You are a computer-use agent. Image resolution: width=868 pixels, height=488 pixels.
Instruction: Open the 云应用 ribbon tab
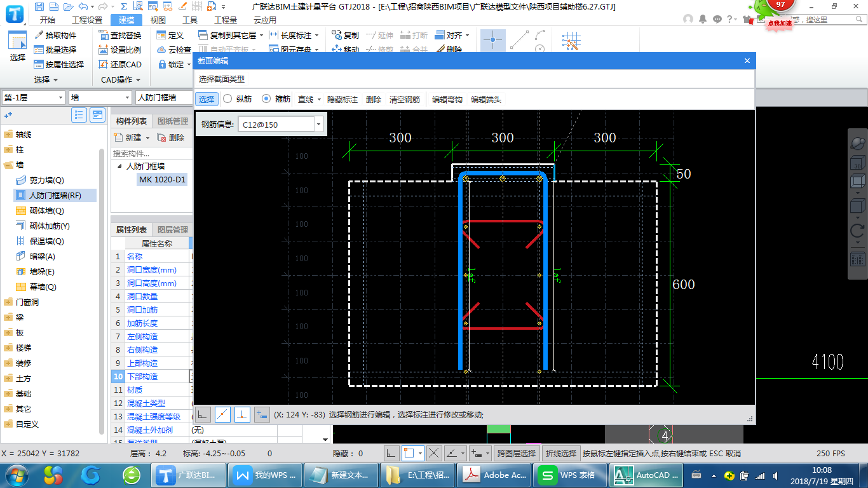265,20
